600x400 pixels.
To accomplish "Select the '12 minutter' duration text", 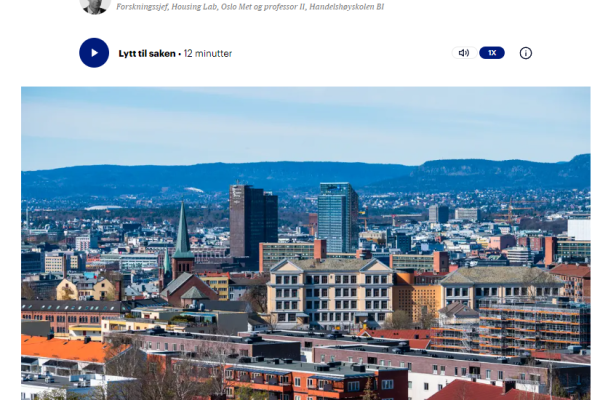I will [208, 54].
